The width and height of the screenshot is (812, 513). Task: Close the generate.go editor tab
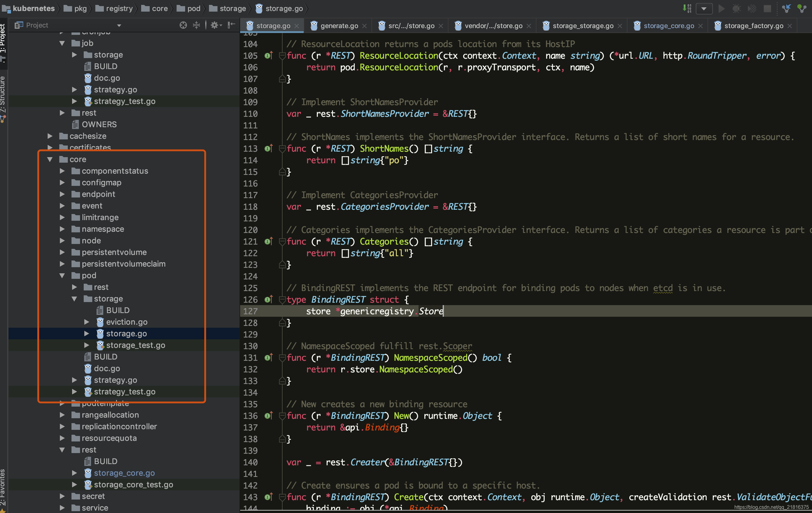click(x=364, y=26)
